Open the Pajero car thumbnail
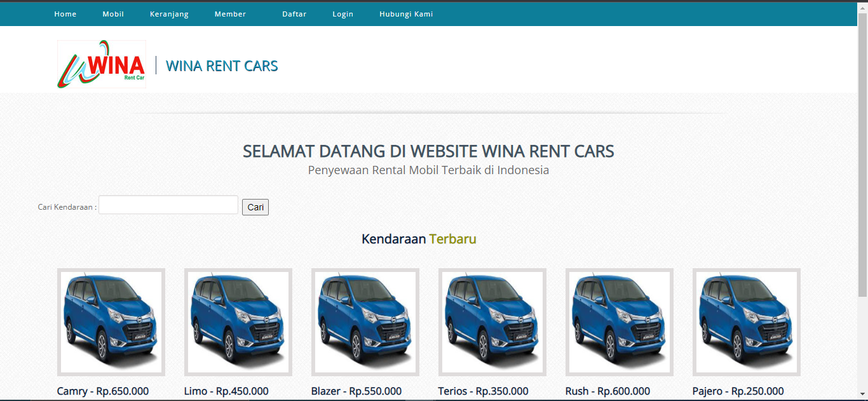The height and width of the screenshot is (401, 868). pyautogui.click(x=747, y=322)
